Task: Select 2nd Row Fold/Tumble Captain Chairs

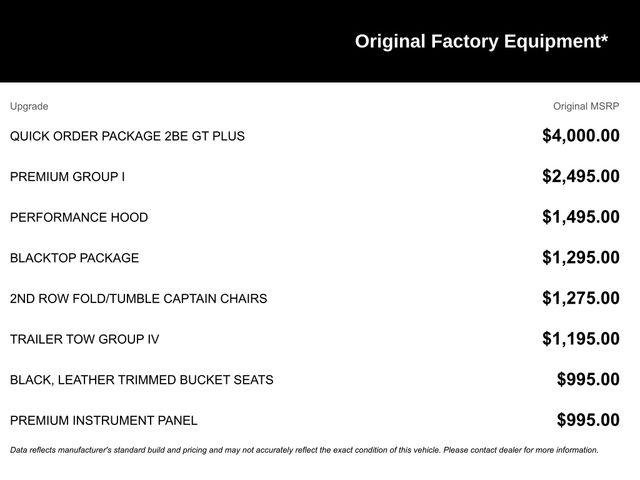Action: [138, 299]
